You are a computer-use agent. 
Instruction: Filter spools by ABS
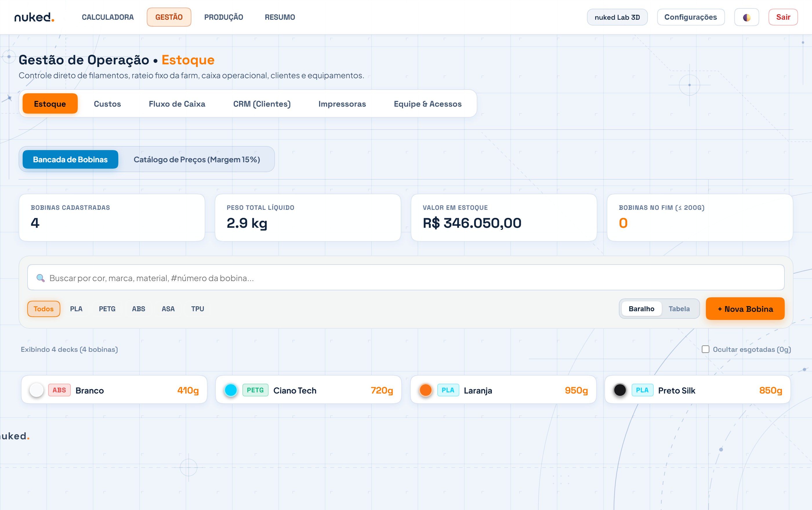[x=138, y=309]
